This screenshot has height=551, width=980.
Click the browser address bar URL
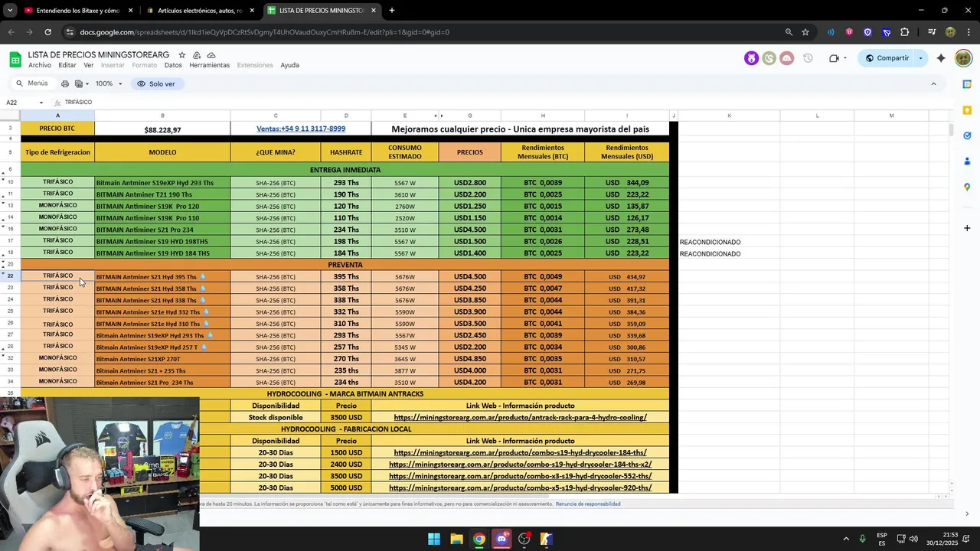point(264,32)
